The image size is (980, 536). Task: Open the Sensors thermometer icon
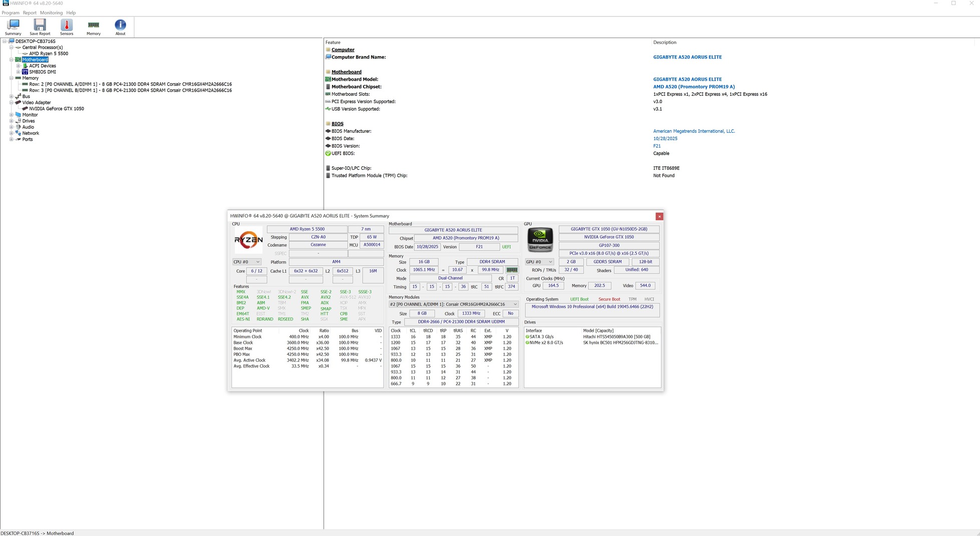click(x=67, y=25)
